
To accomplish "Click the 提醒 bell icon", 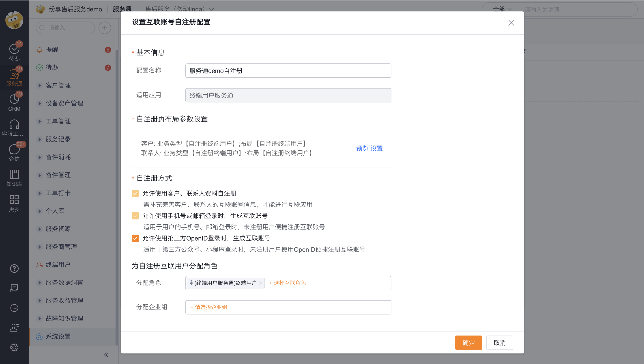I will pos(39,50).
